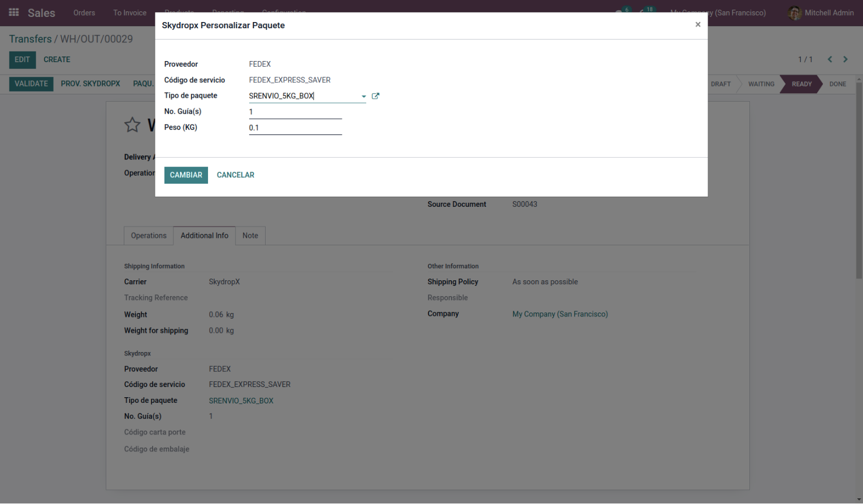863x504 pixels.
Task: Click the external link icon beside Tipo de paquete
Action: (x=375, y=96)
